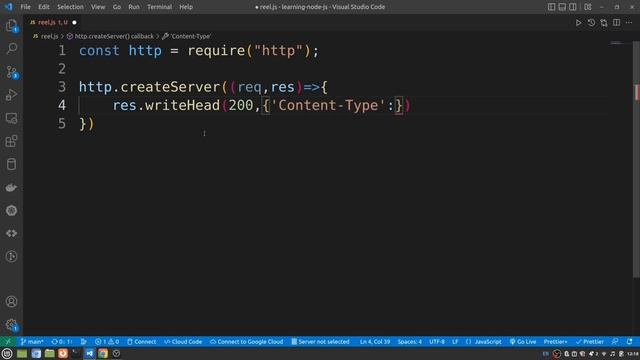
Task: Open the Run and Debug view
Action: [x=11, y=95]
